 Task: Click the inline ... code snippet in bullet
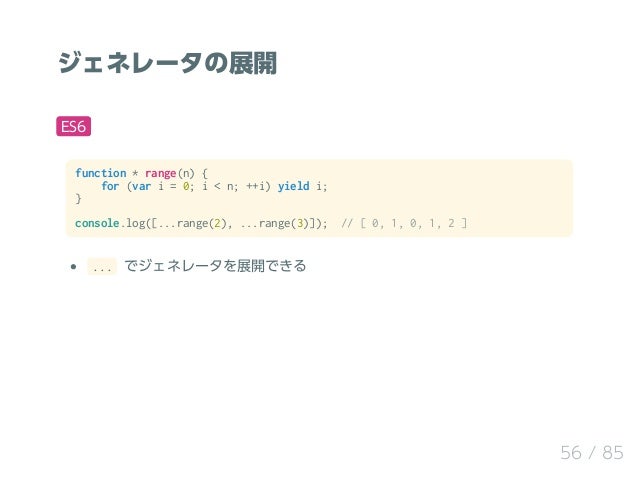(102, 266)
